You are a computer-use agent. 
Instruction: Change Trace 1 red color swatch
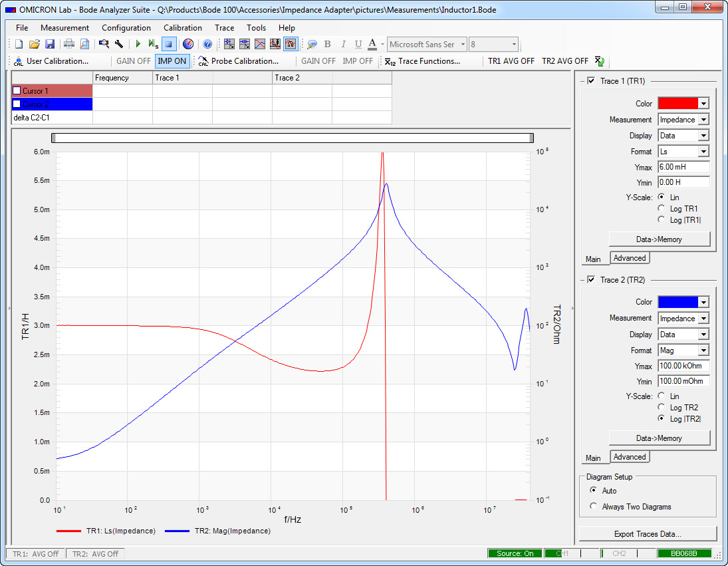[x=678, y=103]
